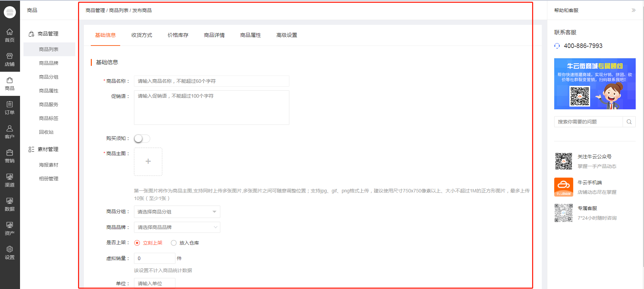Click the 商品名称 input field

tap(211, 81)
